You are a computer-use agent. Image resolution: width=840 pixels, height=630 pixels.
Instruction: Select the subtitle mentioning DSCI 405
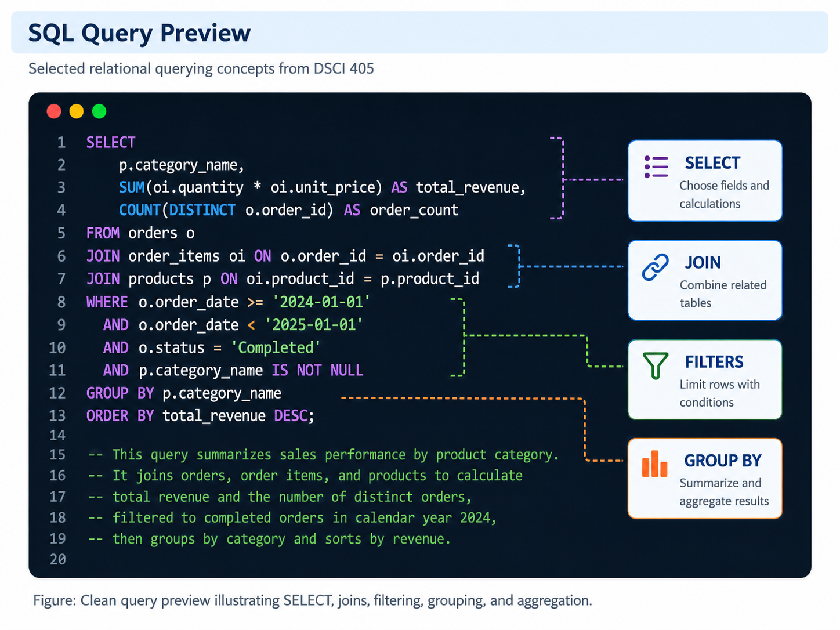tap(201, 68)
